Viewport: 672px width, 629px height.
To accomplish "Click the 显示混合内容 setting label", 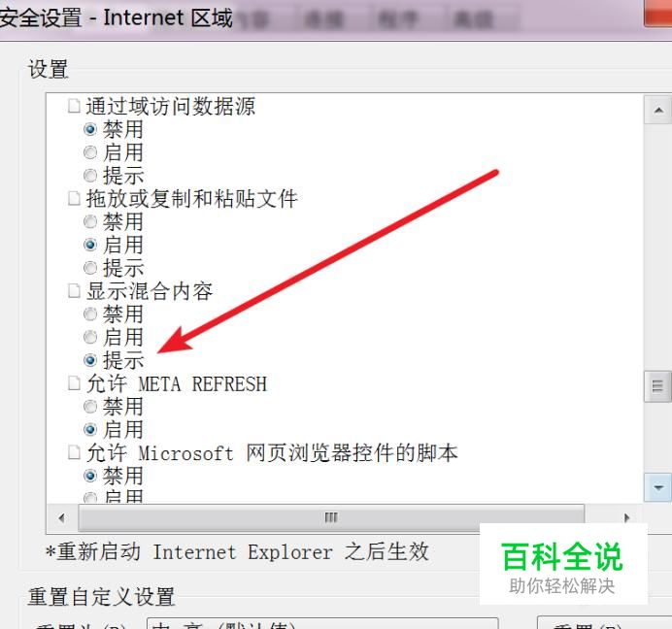I will point(150,291).
